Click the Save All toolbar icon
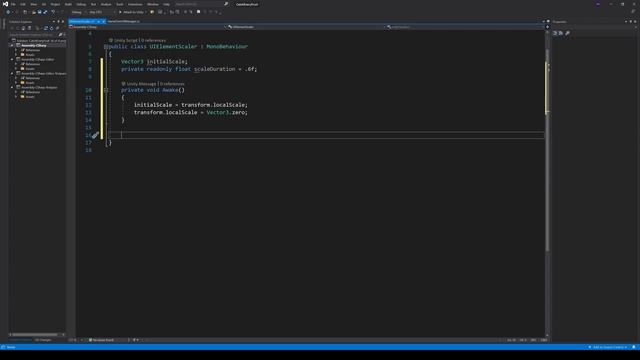Screen dimensions: 640x360 pyautogui.click(x=45, y=12)
